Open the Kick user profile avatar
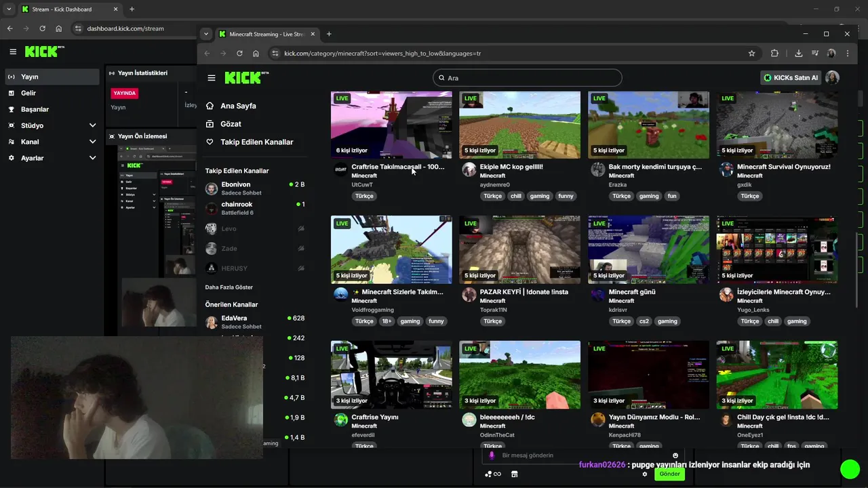The image size is (868, 488). pos(832,78)
